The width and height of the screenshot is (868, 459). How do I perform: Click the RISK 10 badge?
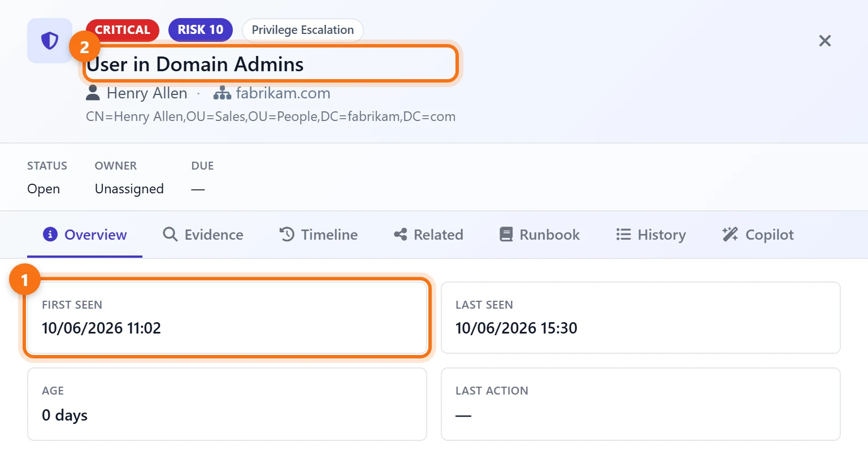(201, 30)
